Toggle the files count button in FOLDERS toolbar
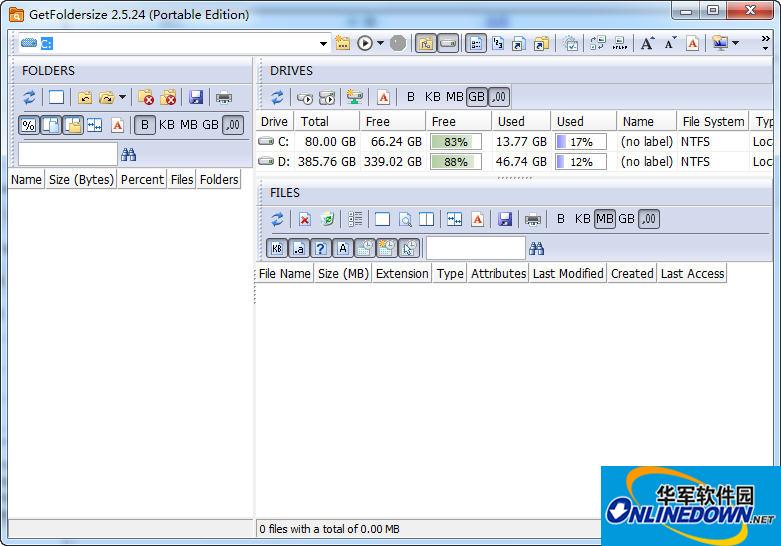This screenshot has width=781, height=546. [51, 125]
